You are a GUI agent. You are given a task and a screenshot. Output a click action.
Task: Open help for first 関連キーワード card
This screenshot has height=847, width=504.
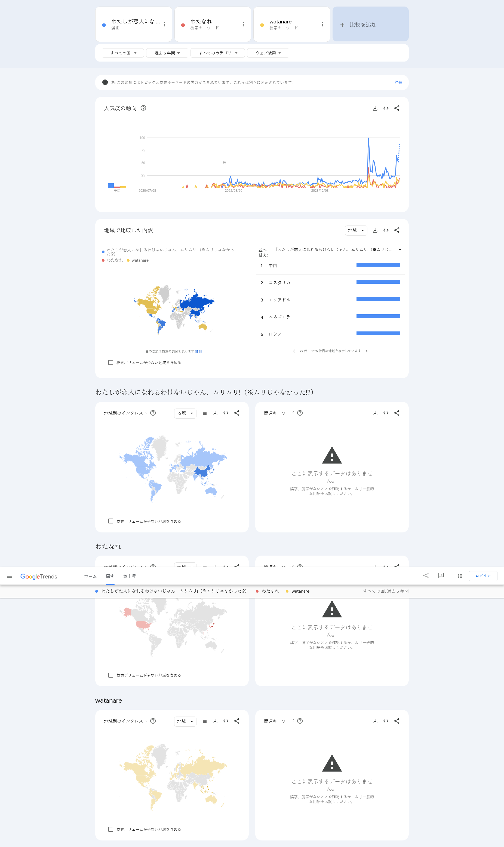[x=300, y=413]
